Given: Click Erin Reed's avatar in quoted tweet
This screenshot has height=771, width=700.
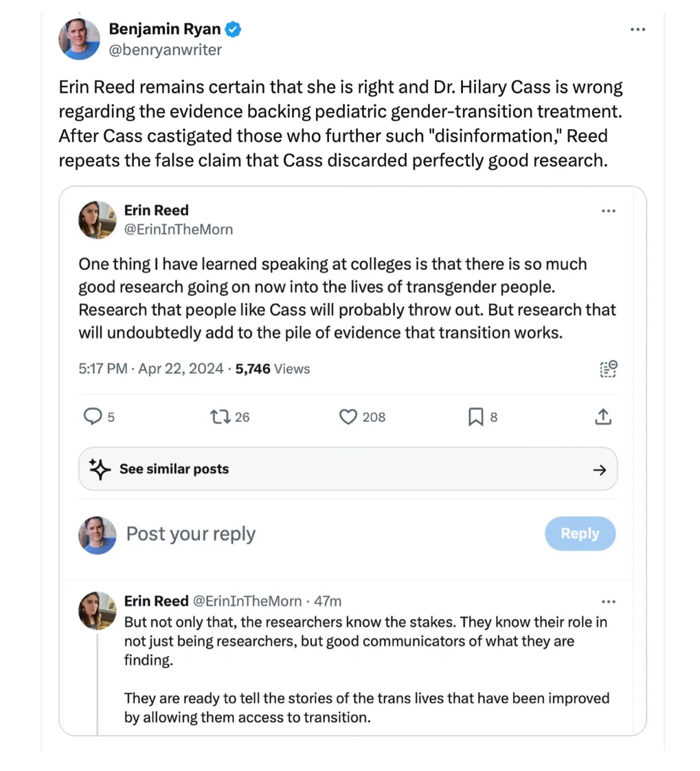Looking at the screenshot, I should coord(98,220).
